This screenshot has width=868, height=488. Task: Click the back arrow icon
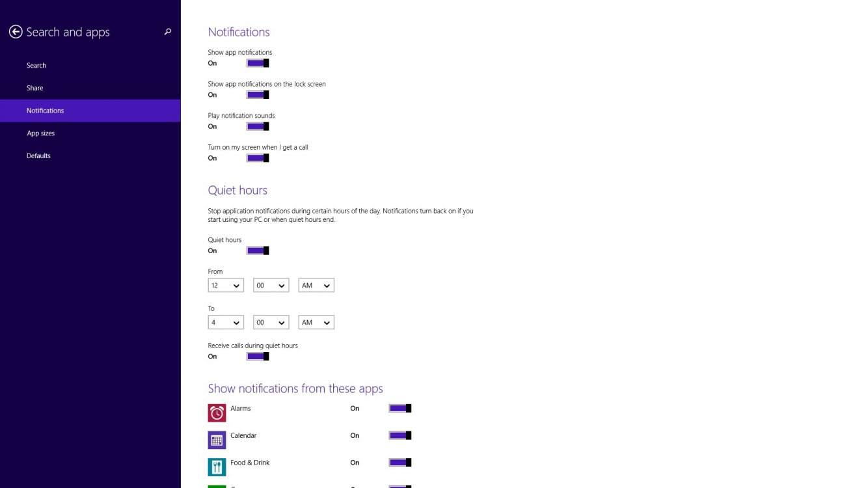tap(16, 32)
